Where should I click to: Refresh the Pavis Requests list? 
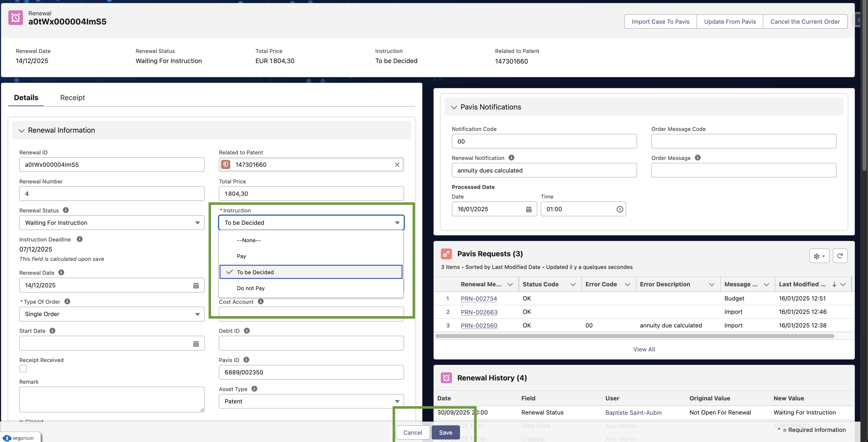[x=840, y=256]
